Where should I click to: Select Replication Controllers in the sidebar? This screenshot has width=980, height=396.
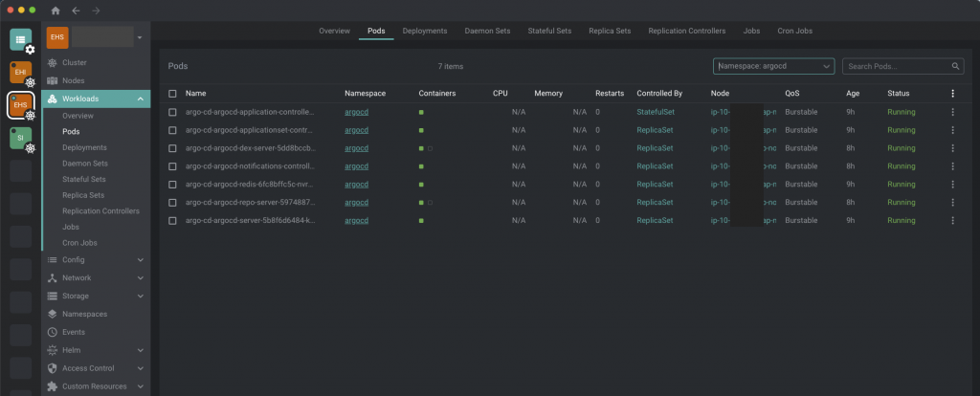pyautogui.click(x=100, y=211)
